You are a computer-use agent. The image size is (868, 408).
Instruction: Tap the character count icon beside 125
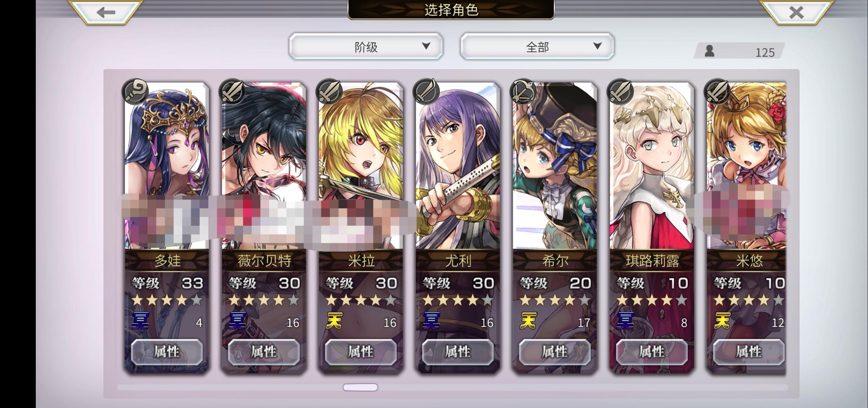[710, 51]
